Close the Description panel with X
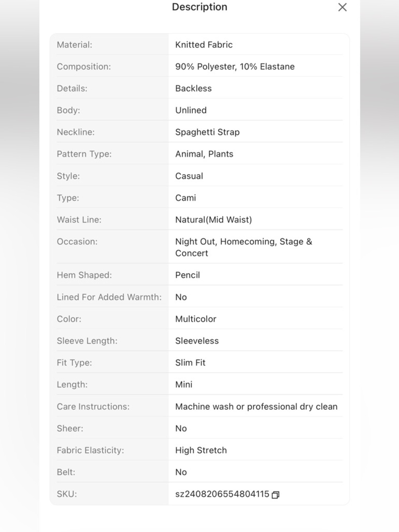399x532 pixels. pos(342,7)
